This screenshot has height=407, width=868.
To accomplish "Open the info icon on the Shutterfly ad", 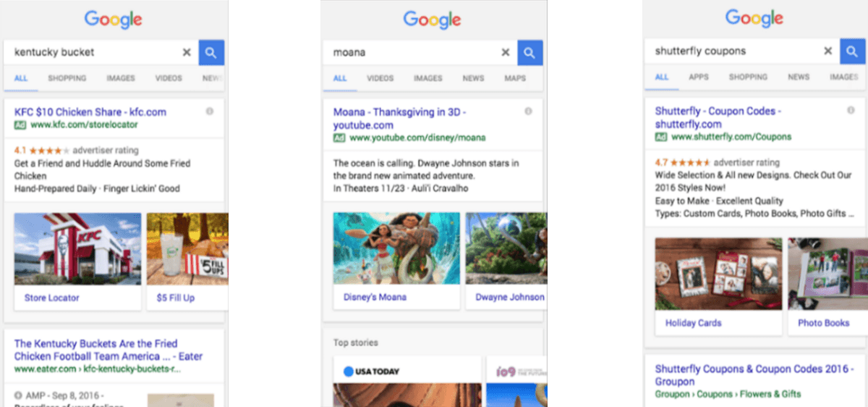I will point(851,110).
